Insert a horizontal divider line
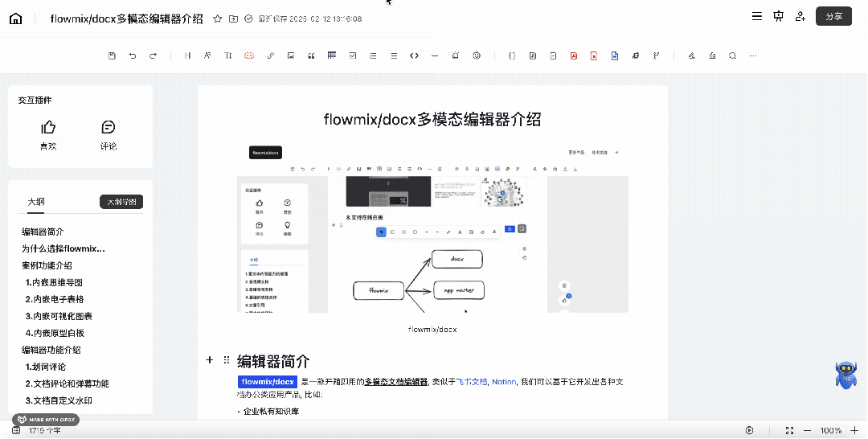This screenshot has height=439, width=868. pos(435,56)
